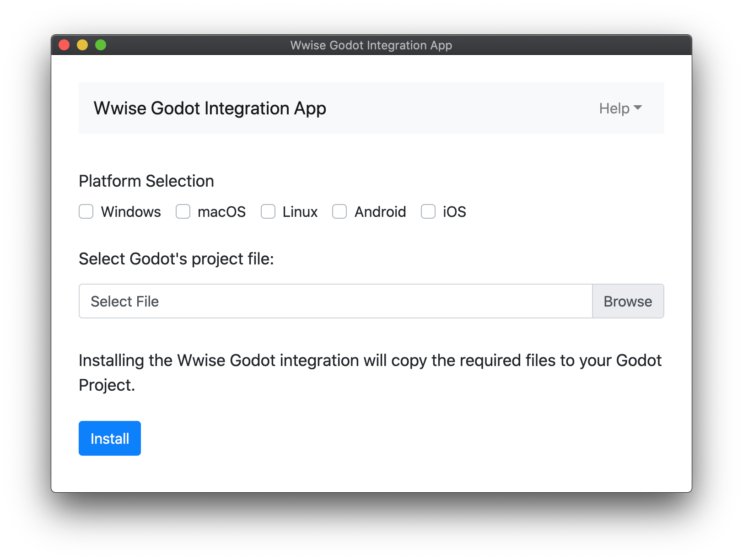Click the window title bar text

coord(371,45)
